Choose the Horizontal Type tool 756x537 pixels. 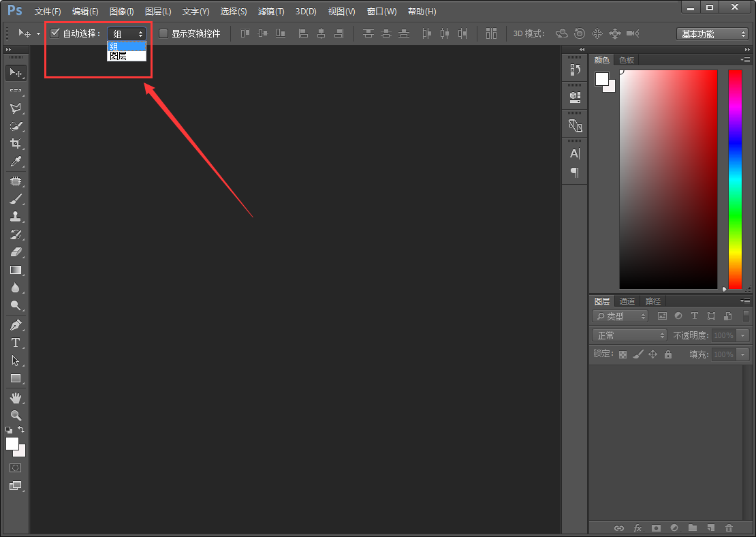(16, 342)
